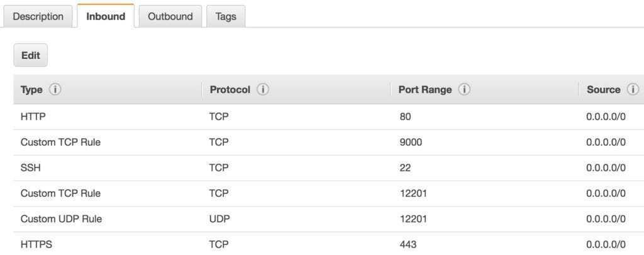
Task: Click the info icon beside Protocol
Action: [263, 90]
